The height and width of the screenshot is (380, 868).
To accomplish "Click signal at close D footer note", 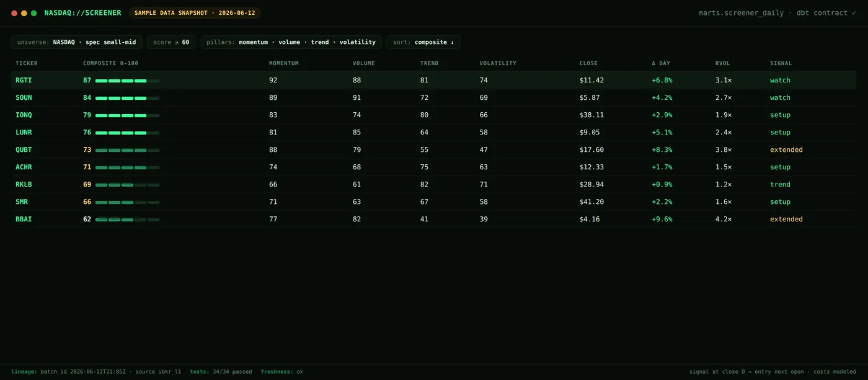I will (773, 372).
